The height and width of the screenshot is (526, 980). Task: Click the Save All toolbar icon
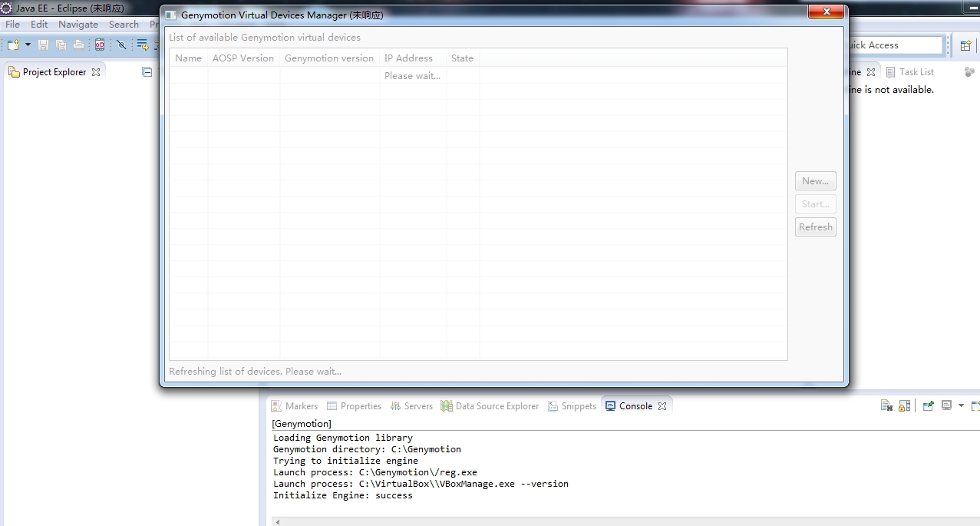point(61,45)
